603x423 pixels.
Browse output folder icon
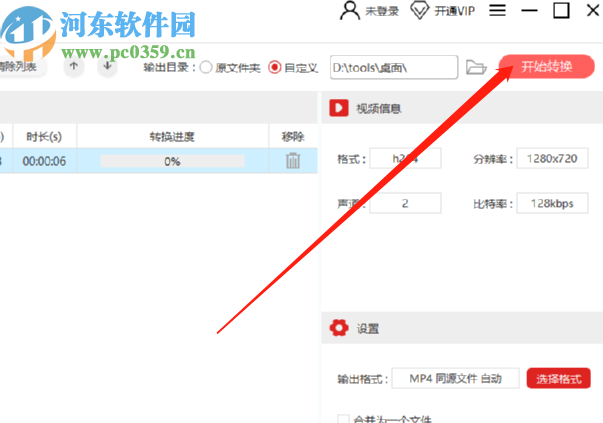pos(476,68)
